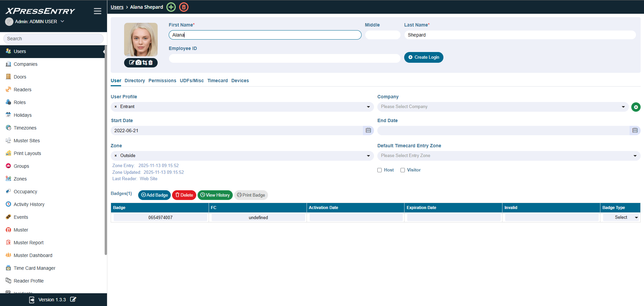Click the green add user icon in the breadcrumb
Viewport: 644px width, 306px height.
click(x=171, y=7)
